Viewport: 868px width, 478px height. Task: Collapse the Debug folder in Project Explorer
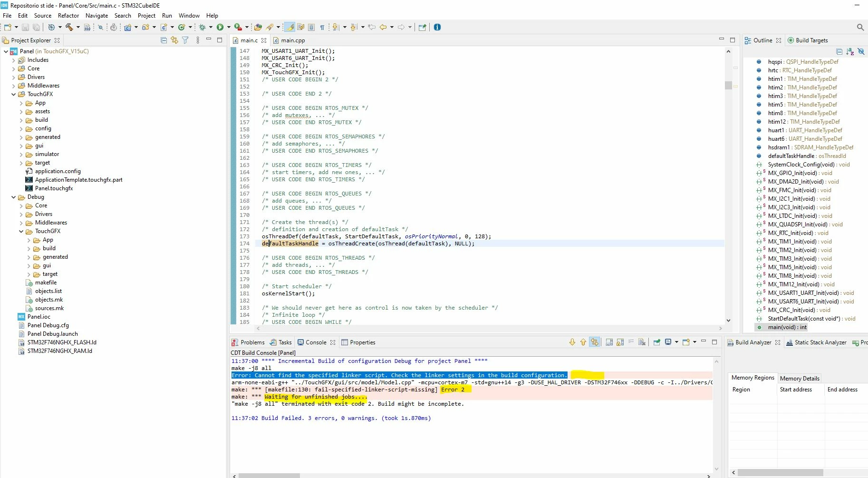pos(13,197)
